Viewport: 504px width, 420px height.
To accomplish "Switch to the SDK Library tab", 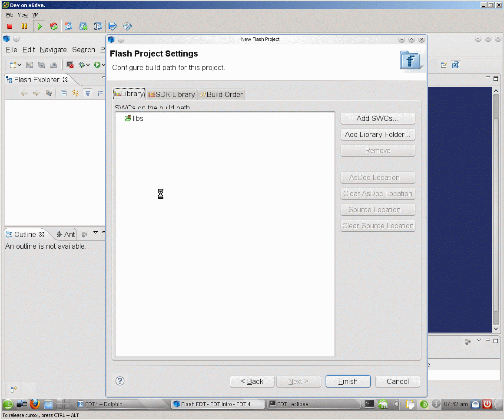I will [172, 94].
